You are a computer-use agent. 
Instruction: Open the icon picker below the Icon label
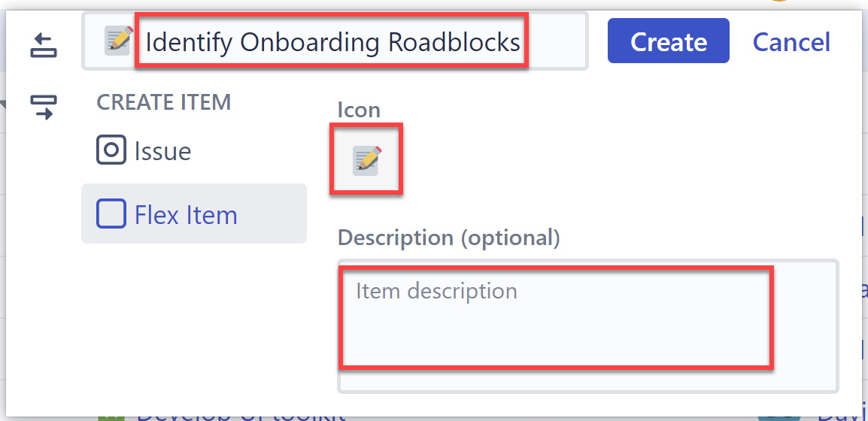pos(366,160)
